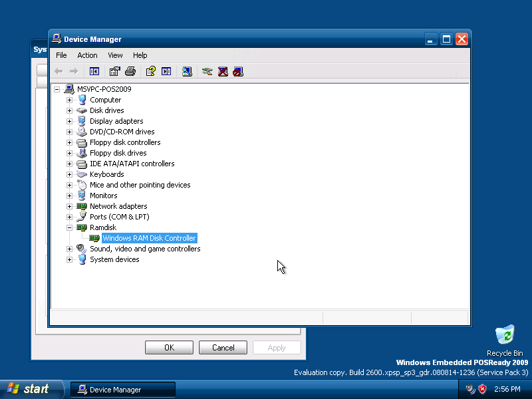Viewport: 532px width, 399px height.
Task: Click the show/hide action pane icon
Action: (x=166, y=71)
